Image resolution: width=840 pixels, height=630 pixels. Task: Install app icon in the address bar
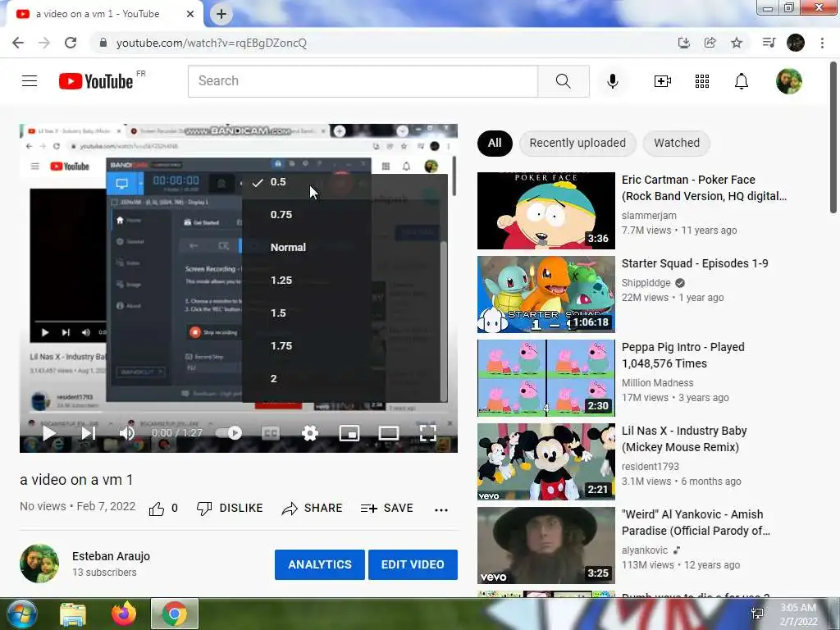[x=683, y=43]
